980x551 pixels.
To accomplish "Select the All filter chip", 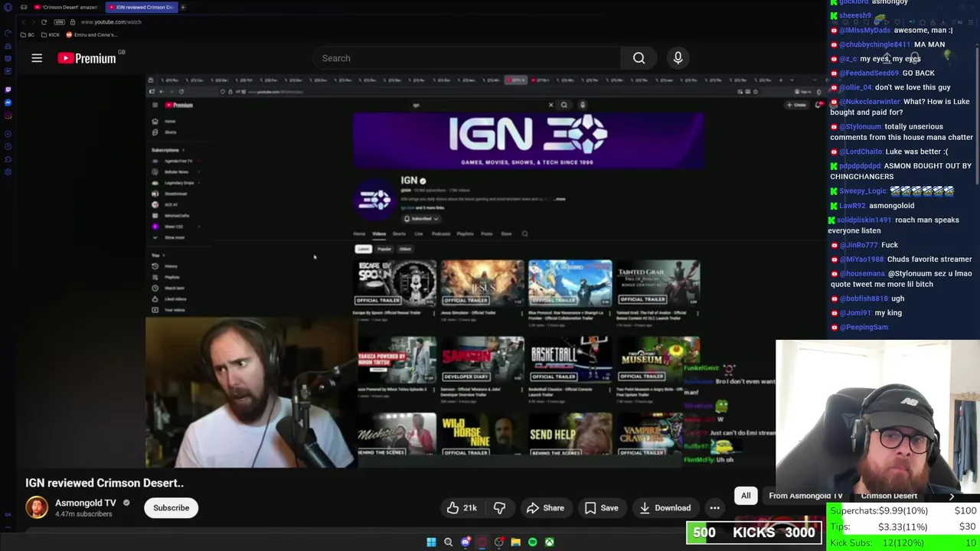I will tap(746, 496).
